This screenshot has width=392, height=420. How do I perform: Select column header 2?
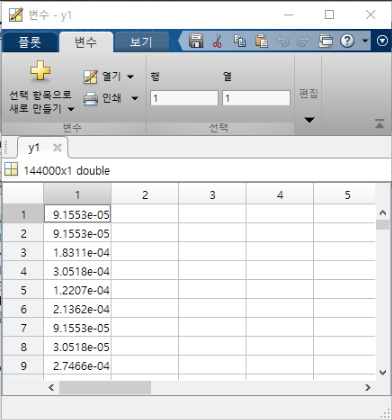tap(145, 195)
